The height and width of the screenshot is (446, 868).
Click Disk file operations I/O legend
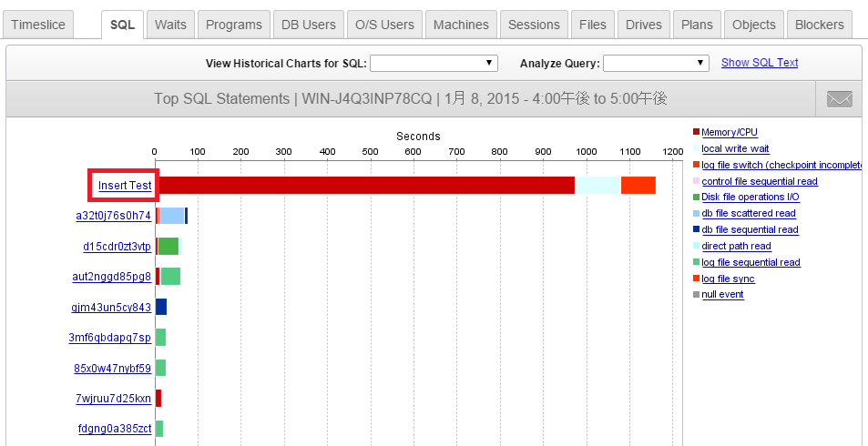[751, 197]
